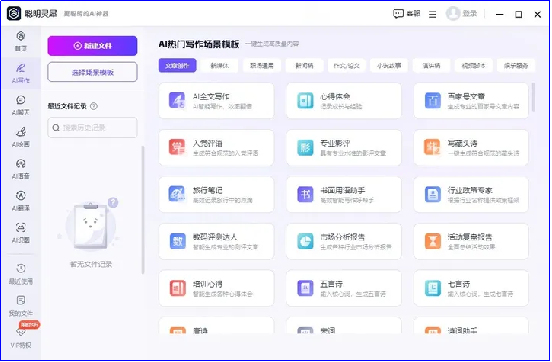This screenshot has width=552, height=362.
Task: Click the app logo in title bar
Action: pyautogui.click(x=14, y=14)
